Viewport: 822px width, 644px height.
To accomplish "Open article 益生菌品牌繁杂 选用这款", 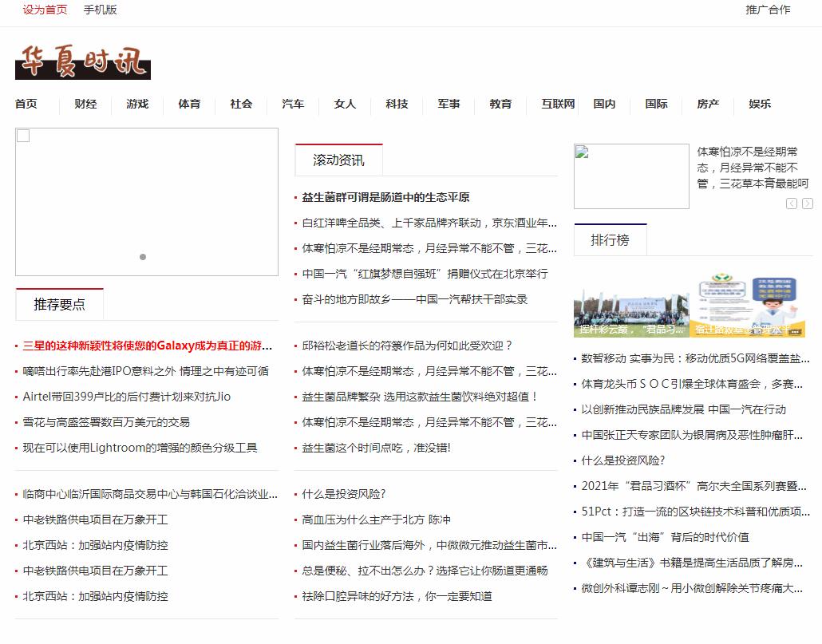I will point(420,397).
